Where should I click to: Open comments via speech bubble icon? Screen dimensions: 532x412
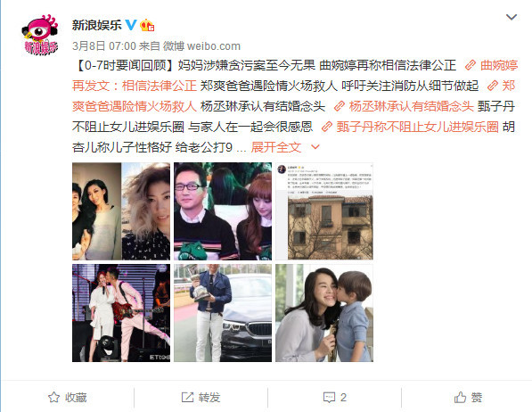pyautogui.click(x=329, y=398)
